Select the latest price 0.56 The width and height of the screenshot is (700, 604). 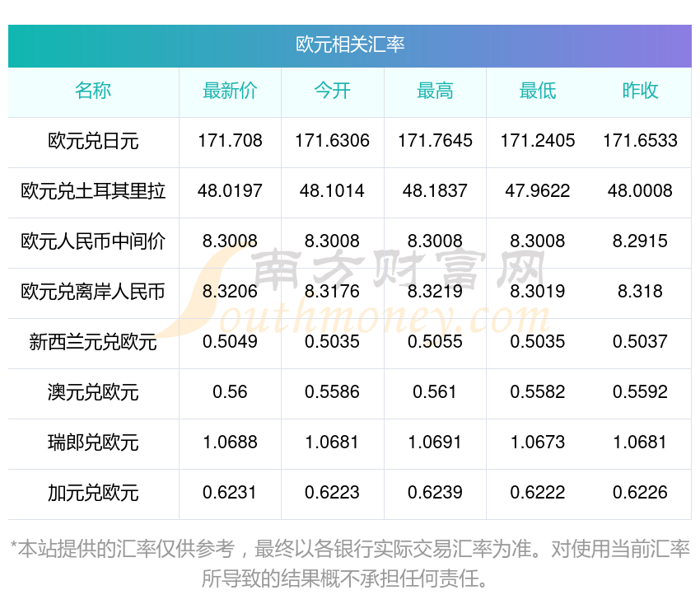(x=230, y=391)
